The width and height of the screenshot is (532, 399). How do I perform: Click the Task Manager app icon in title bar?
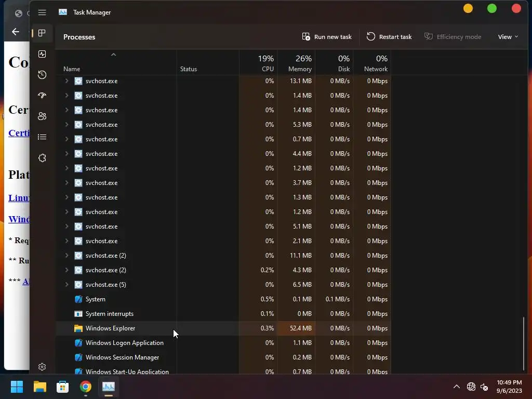pyautogui.click(x=63, y=12)
